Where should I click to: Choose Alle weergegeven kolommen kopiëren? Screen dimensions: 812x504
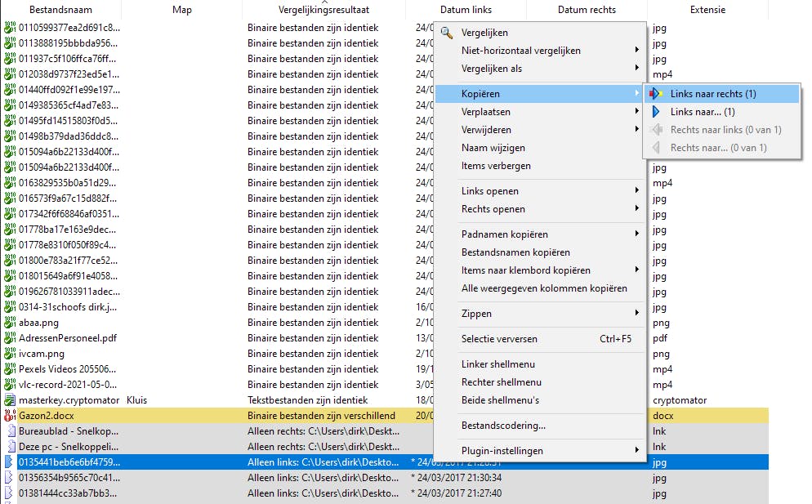541,288
